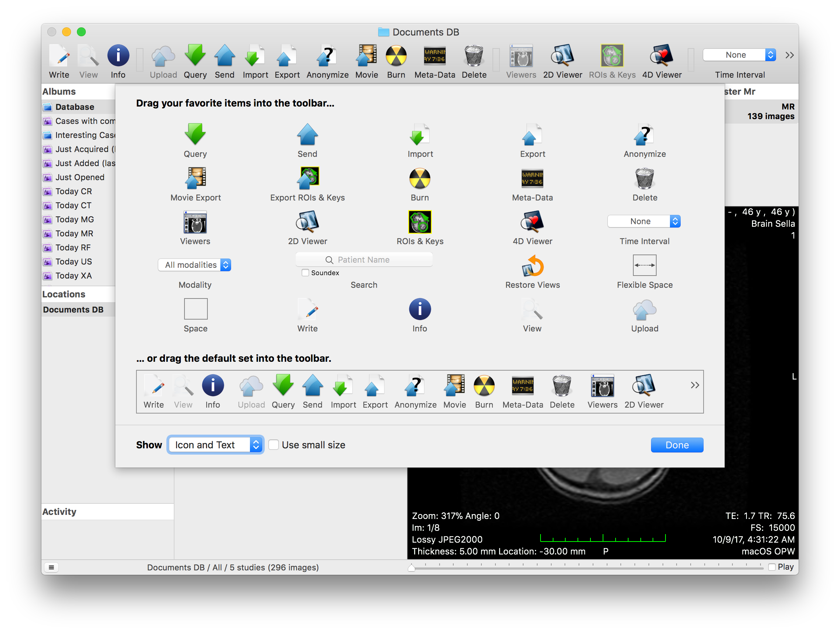840x634 pixels.
Task: Click Anonymize in the main toolbar
Action: tap(327, 61)
